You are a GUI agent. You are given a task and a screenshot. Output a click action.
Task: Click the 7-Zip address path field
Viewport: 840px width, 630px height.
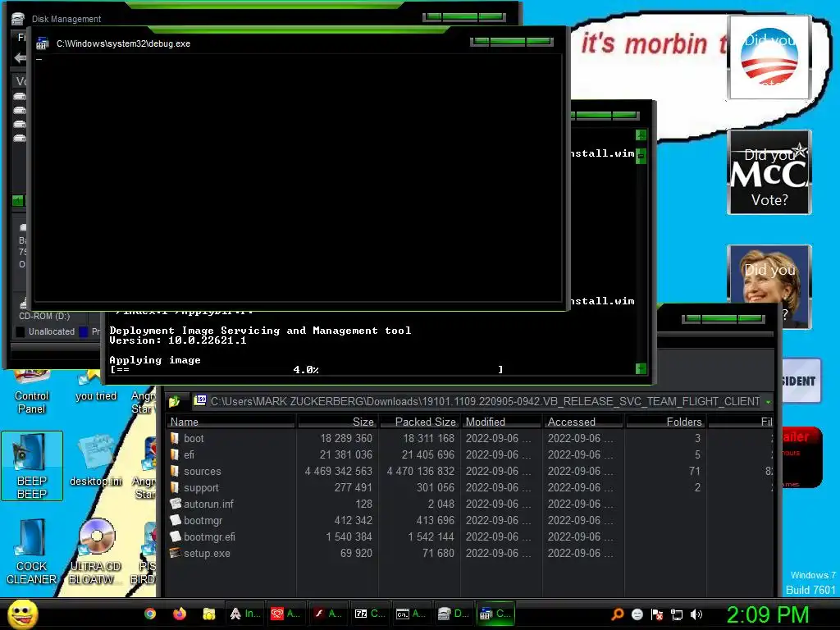pyautogui.click(x=484, y=401)
